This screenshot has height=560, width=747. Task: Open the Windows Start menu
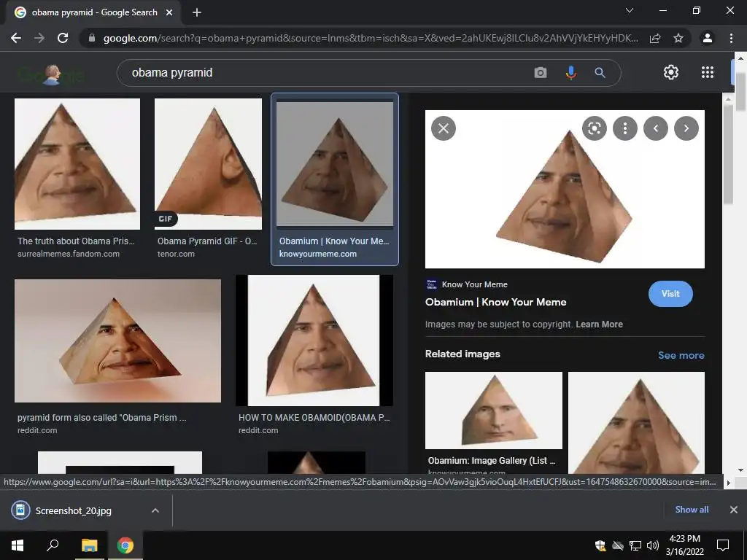coord(18,545)
